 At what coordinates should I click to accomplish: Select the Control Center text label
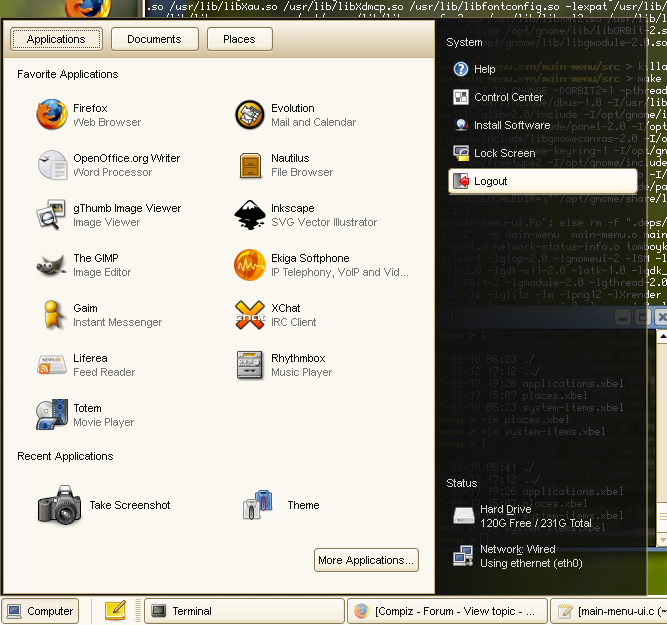pos(508,97)
